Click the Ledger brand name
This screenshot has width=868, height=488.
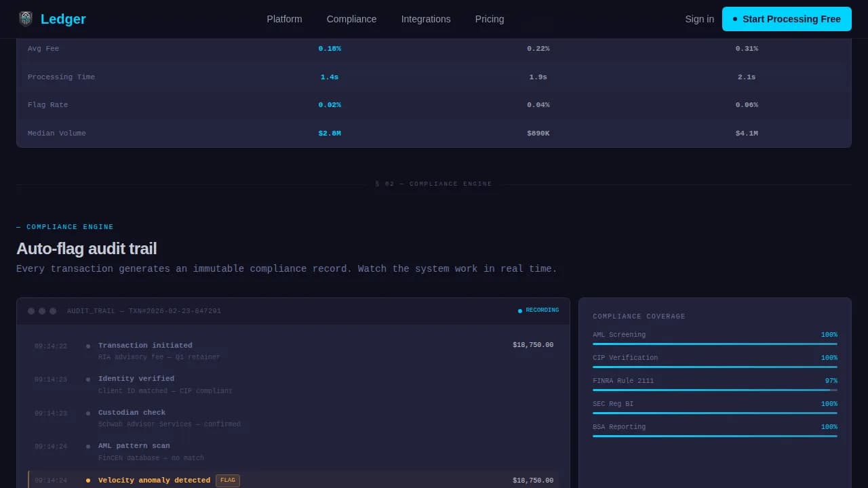63,19
